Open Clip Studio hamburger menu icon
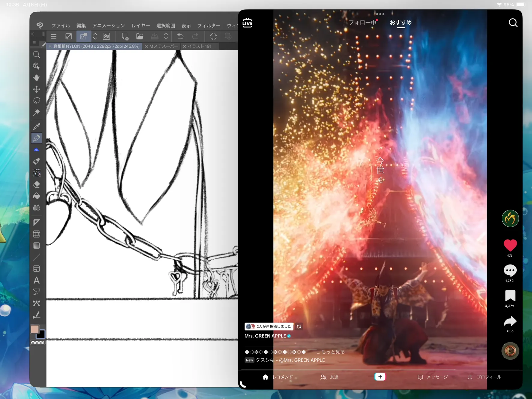 pos(54,36)
